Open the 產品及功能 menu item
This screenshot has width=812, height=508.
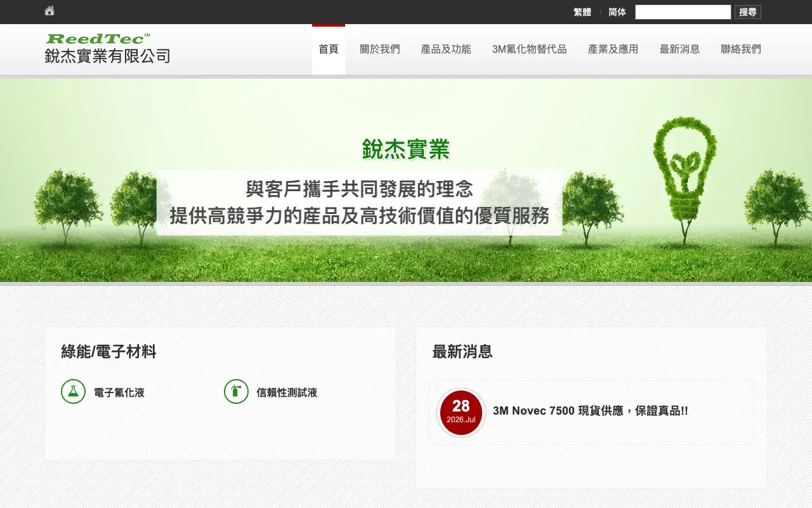(446, 50)
